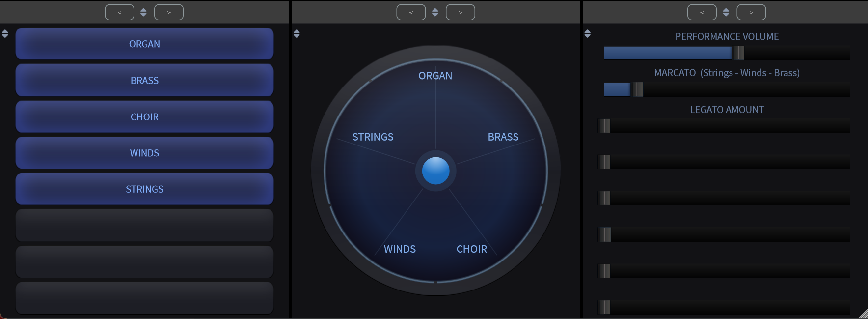The width and height of the screenshot is (868, 319).
Task: Toggle the BRASS pad button
Action: pyautogui.click(x=144, y=80)
